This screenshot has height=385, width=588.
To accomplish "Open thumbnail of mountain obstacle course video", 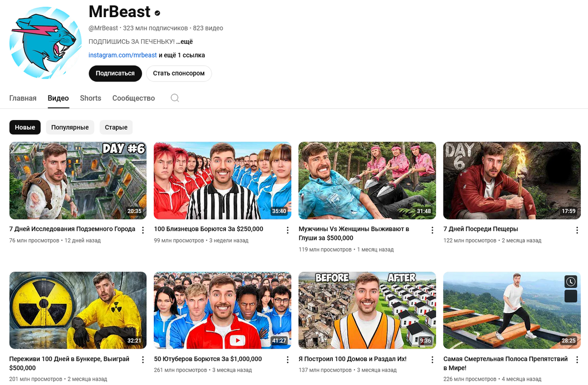I will (512, 310).
